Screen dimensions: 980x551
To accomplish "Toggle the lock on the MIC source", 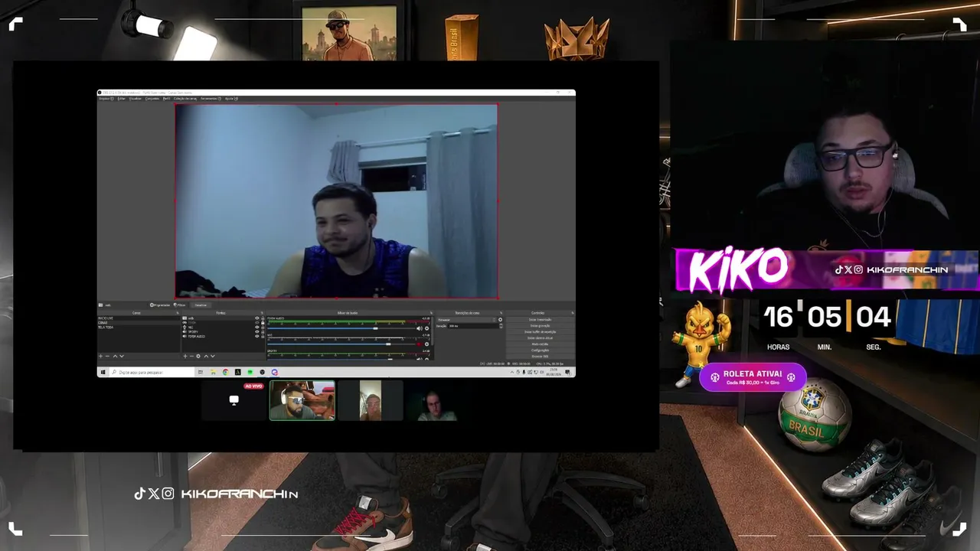I will pyautogui.click(x=263, y=328).
